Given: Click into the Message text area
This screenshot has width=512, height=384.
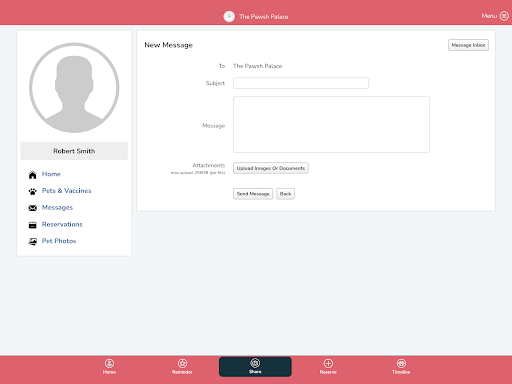Looking at the screenshot, I should 331,125.
